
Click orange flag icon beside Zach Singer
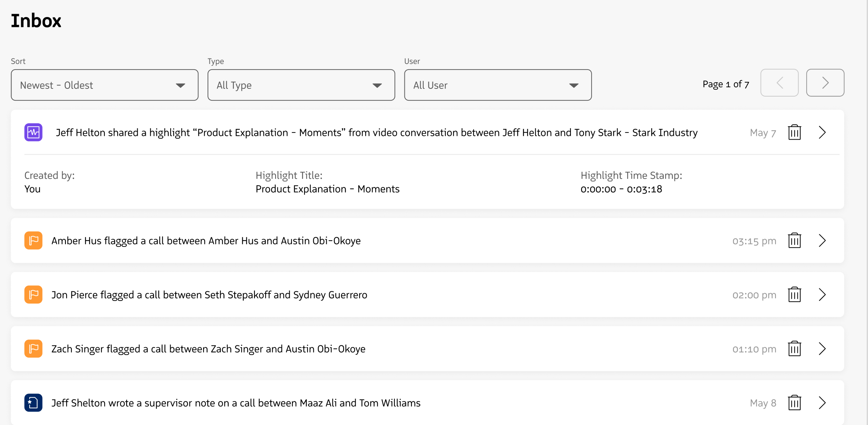coord(33,349)
